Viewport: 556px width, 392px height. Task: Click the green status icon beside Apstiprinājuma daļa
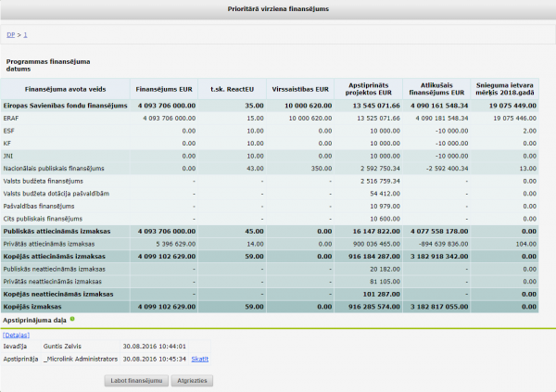[72, 319]
